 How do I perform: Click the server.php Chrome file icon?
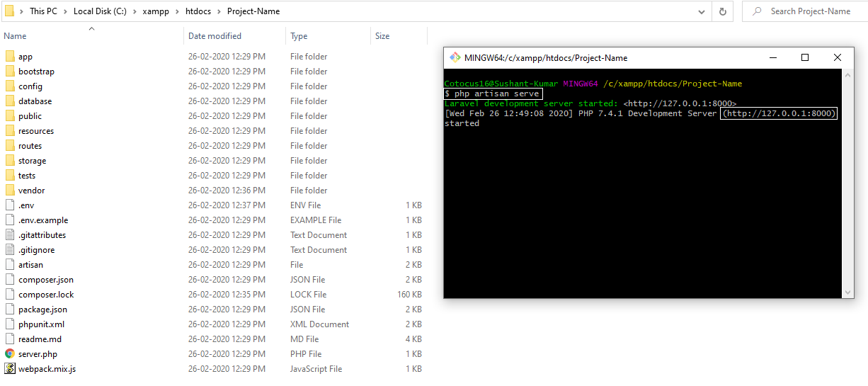10,354
